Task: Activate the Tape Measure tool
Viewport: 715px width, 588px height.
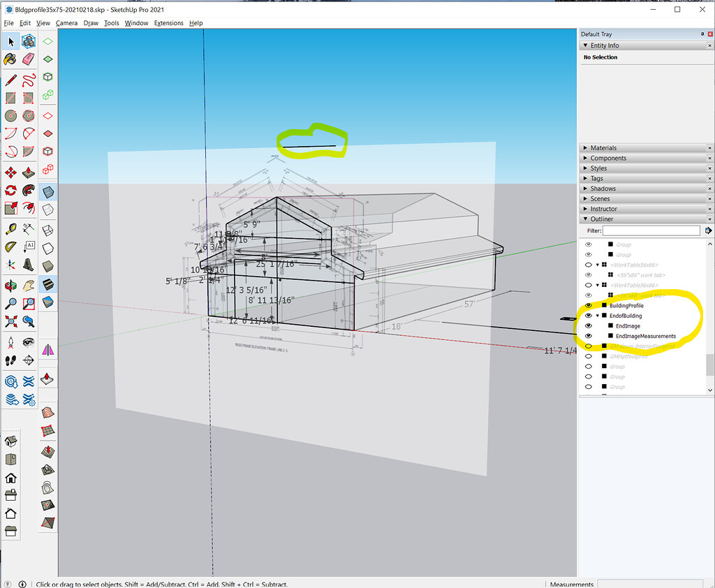Action: (10, 228)
